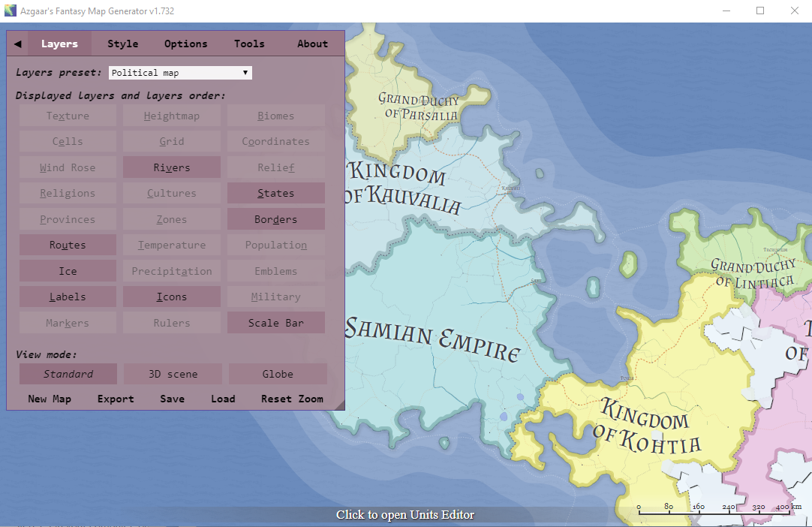Hide the Scale Bar layer
Screen dimensions: 812x527
coord(276,323)
